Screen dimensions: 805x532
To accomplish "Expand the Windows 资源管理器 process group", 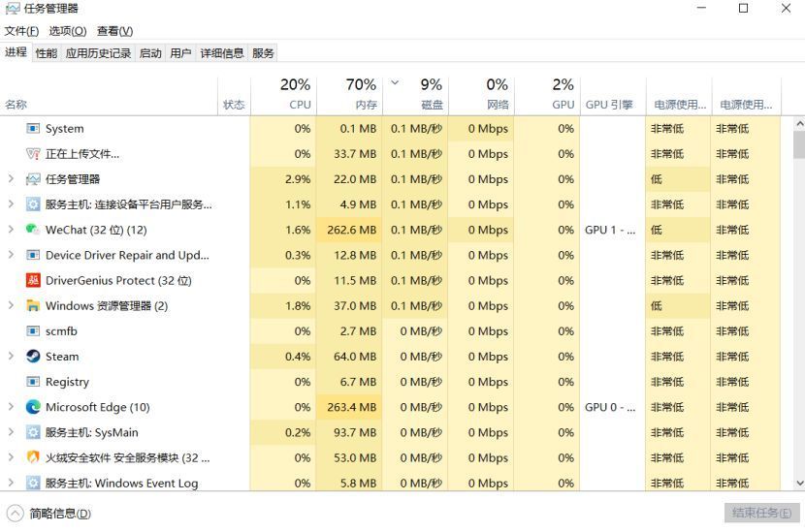I will coord(11,306).
